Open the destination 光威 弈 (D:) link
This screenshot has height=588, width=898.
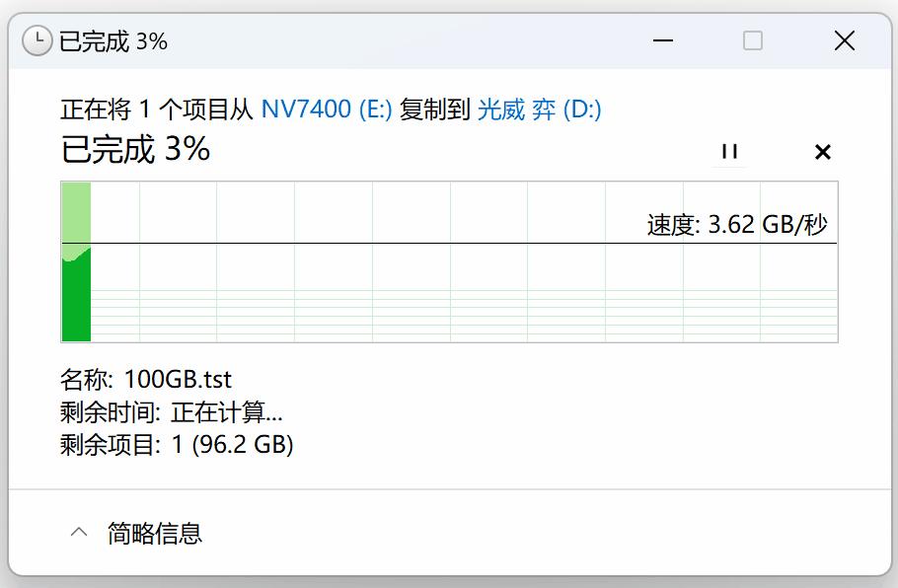click(539, 110)
